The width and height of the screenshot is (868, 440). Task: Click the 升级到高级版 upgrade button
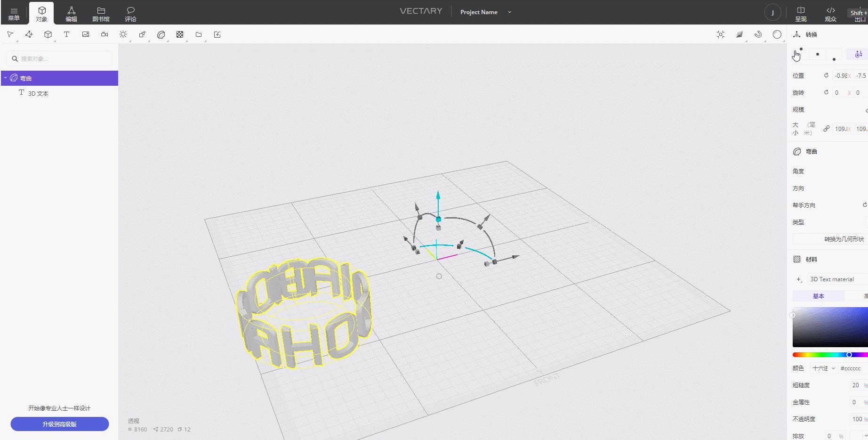[x=60, y=424]
